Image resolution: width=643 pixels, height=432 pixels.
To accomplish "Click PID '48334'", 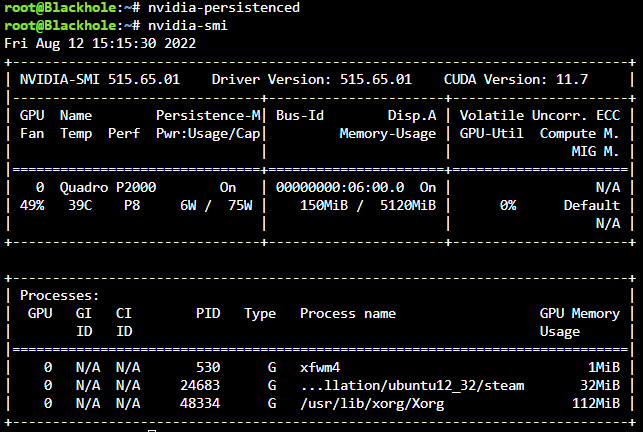I will [200, 403].
